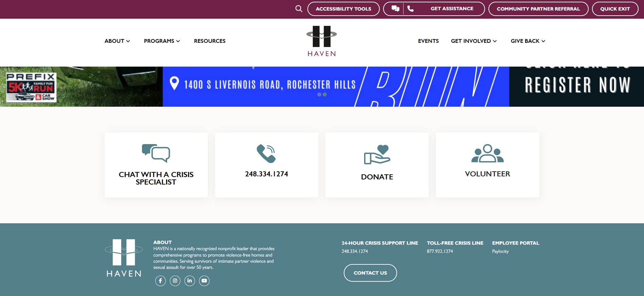Expand the Get Involved dropdown
644x296 pixels.
coord(474,41)
